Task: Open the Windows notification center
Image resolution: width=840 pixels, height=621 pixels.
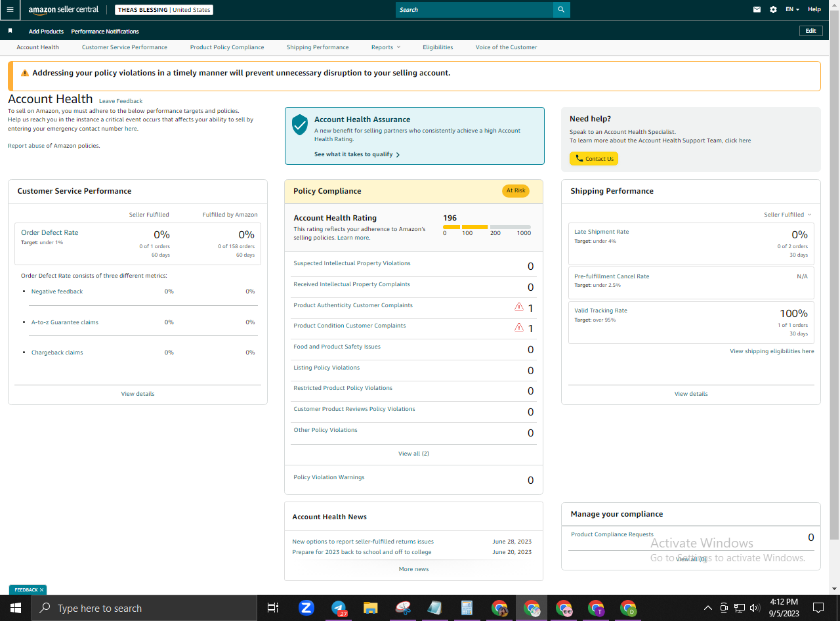Action: (x=818, y=608)
